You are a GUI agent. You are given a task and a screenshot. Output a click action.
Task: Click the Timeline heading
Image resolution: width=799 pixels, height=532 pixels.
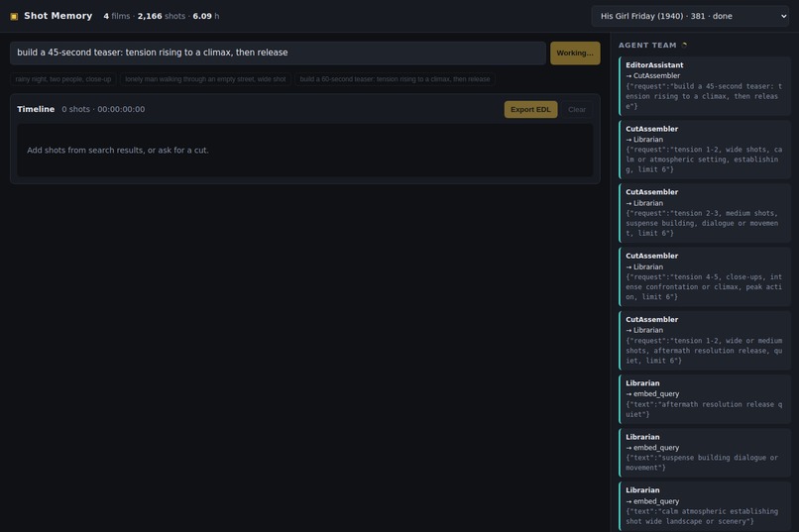click(36, 109)
